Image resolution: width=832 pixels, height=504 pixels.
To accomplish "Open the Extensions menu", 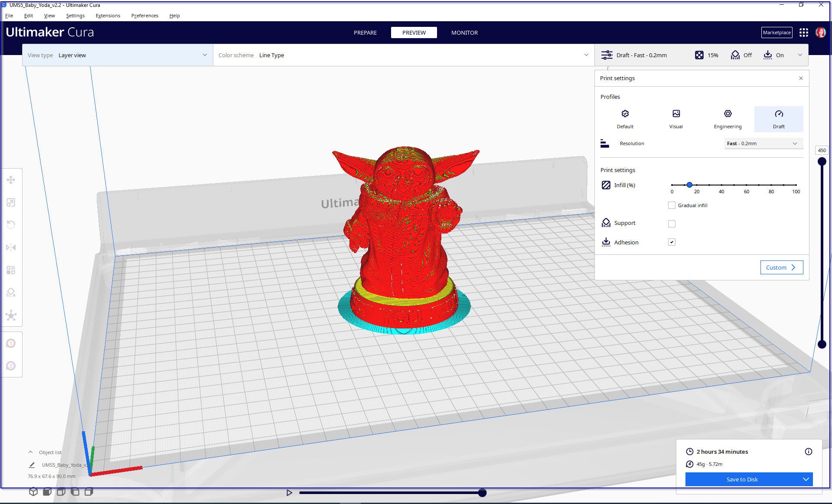I will (x=108, y=16).
